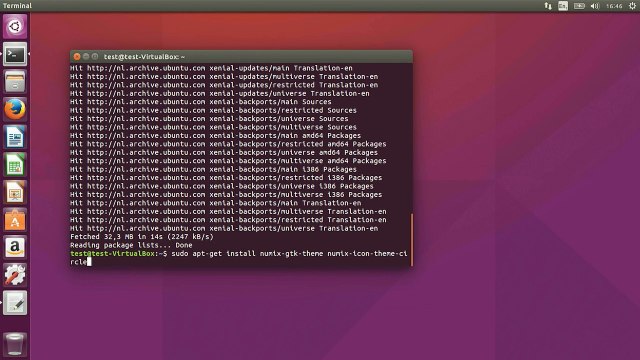Open the text editor in launcher
Screen dimensions: 640x360
[15, 303]
